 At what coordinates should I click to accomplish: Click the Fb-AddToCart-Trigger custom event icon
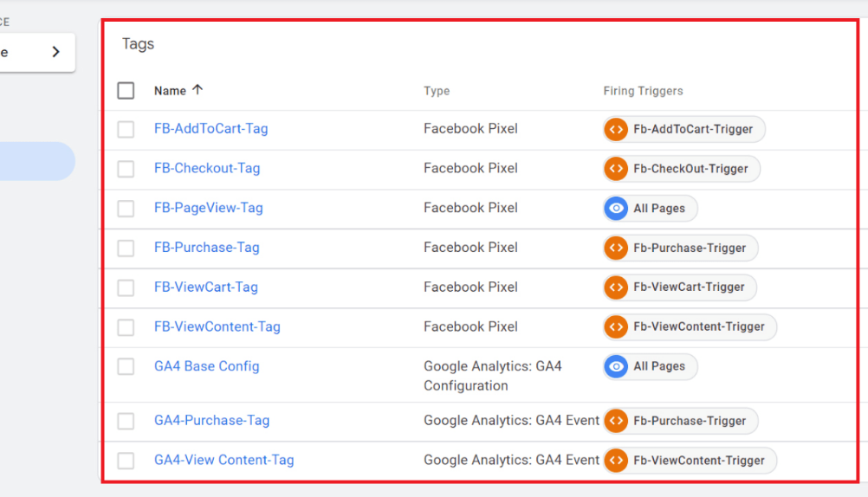click(616, 129)
